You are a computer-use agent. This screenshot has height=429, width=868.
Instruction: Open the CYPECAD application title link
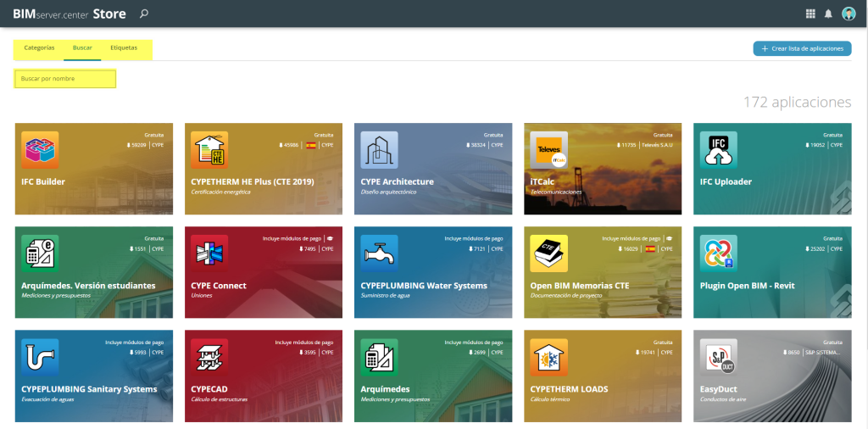click(208, 389)
